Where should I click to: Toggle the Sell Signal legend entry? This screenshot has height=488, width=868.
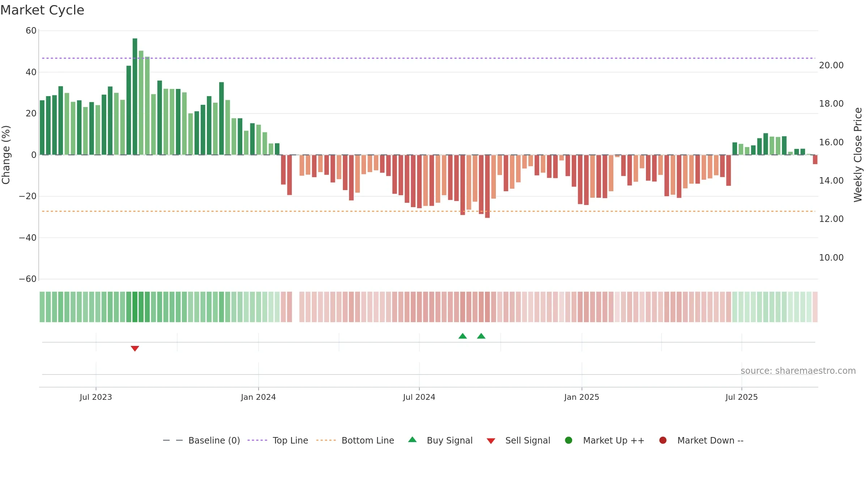point(518,440)
